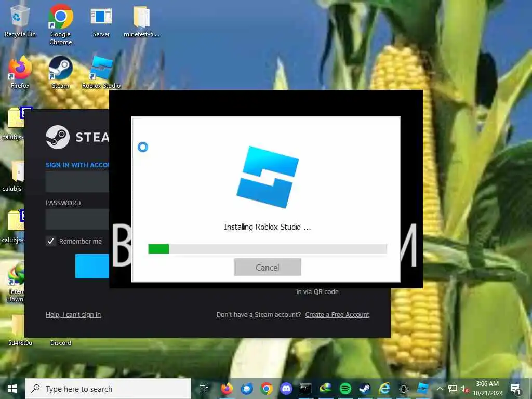Open the Recycle Bin desktop icon
The image size is (532, 399).
(x=20, y=21)
